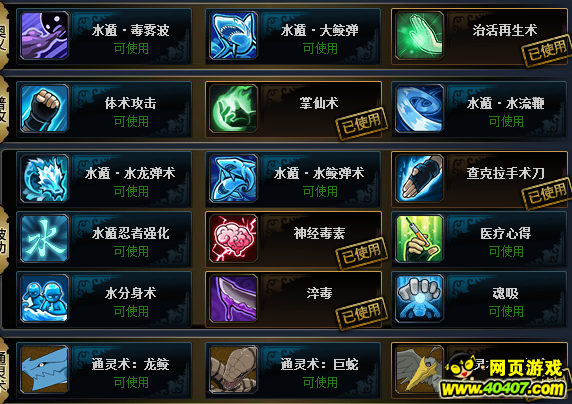Click the 淬毒 poisoned blade icon
The width and height of the screenshot is (572, 404).
coord(233,298)
